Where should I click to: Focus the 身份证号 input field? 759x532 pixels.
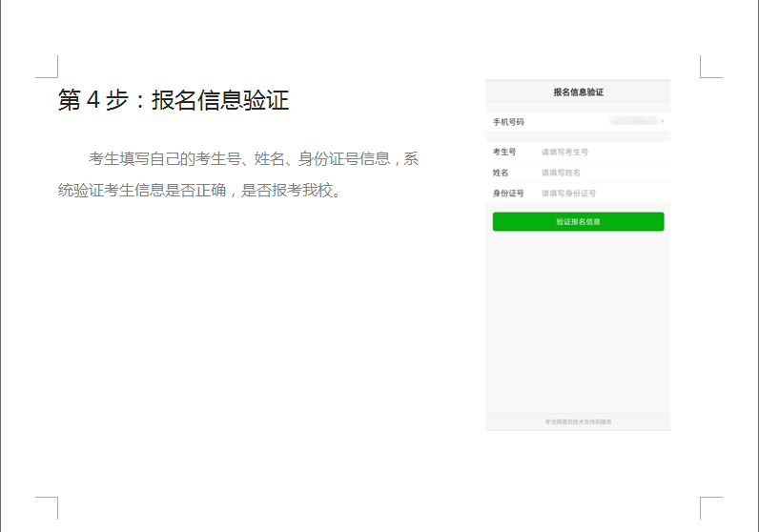(x=601, y=194)
